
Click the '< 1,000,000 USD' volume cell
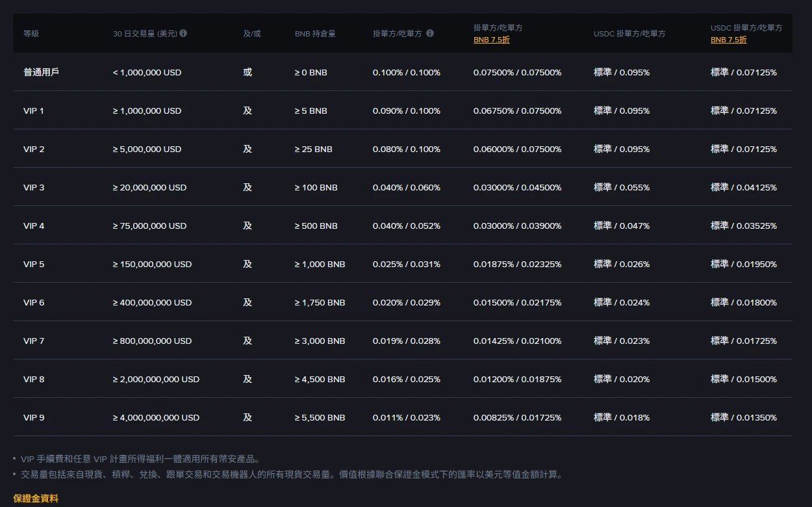click(x=147, y=72)
